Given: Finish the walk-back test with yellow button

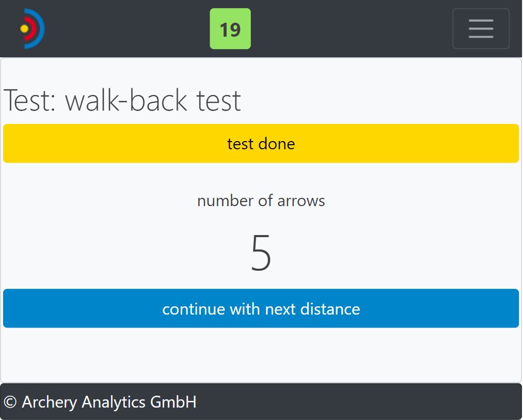Looking at the screenshot, I should point(261,143).
